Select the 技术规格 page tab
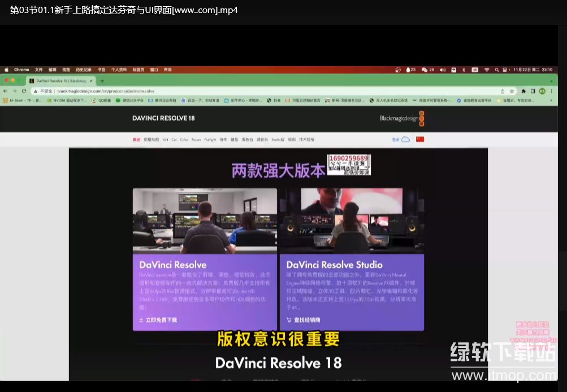Image resolution: width=567 pixels, height=392 pixels. tap(306, 140)
